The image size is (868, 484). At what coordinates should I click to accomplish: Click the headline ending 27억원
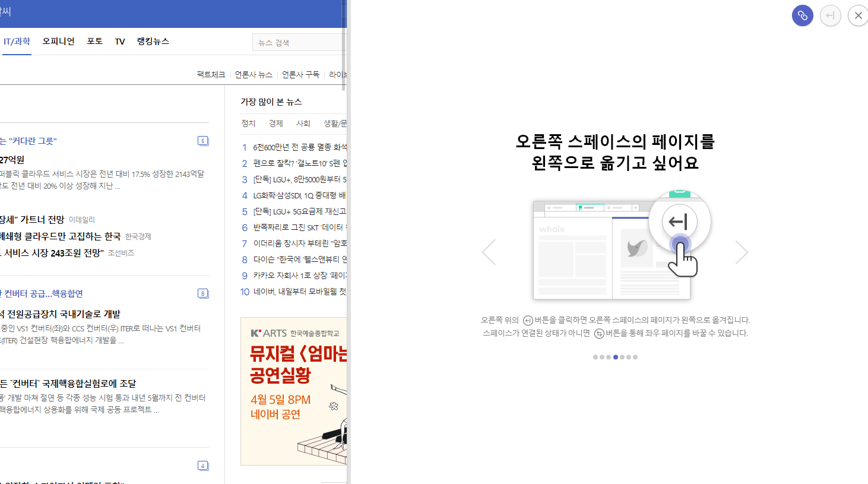(12, 160)
